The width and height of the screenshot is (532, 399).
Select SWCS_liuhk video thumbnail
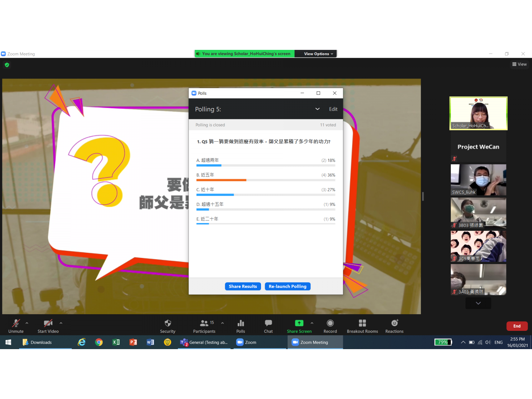click(478, 180)
